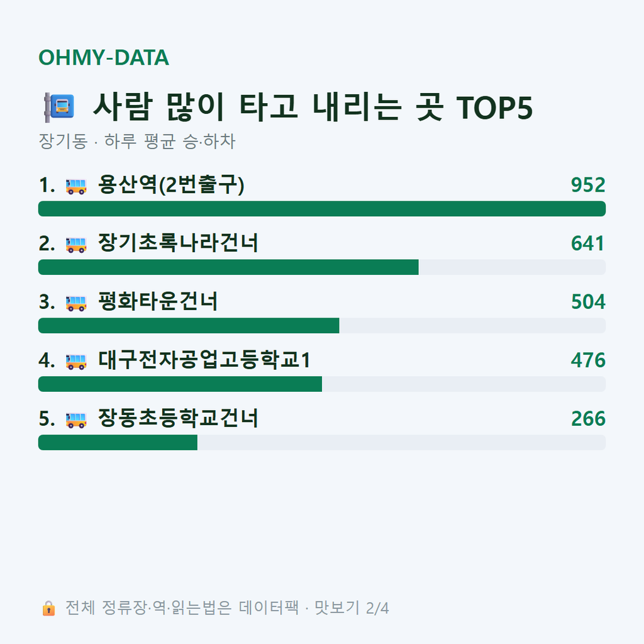
Task: Click the footer text 전체 정류장·역·읽는법은 데이터팩
Action: [182, 608]
